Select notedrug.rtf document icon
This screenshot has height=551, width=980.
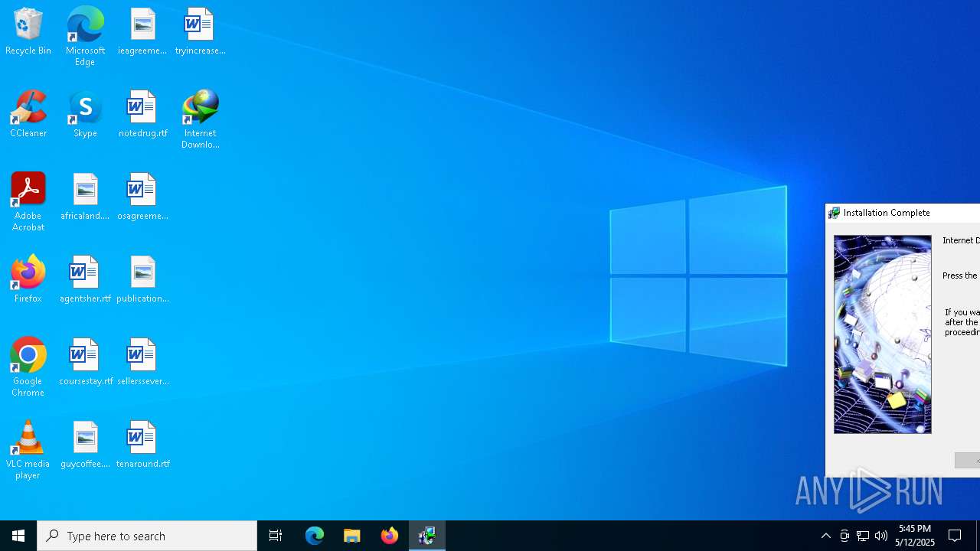142,115
